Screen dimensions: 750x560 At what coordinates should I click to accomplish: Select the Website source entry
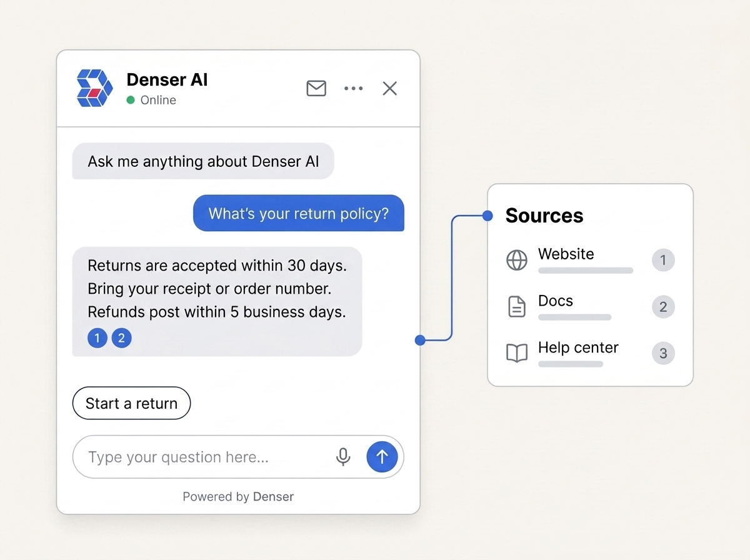click(x=590, y=260)
